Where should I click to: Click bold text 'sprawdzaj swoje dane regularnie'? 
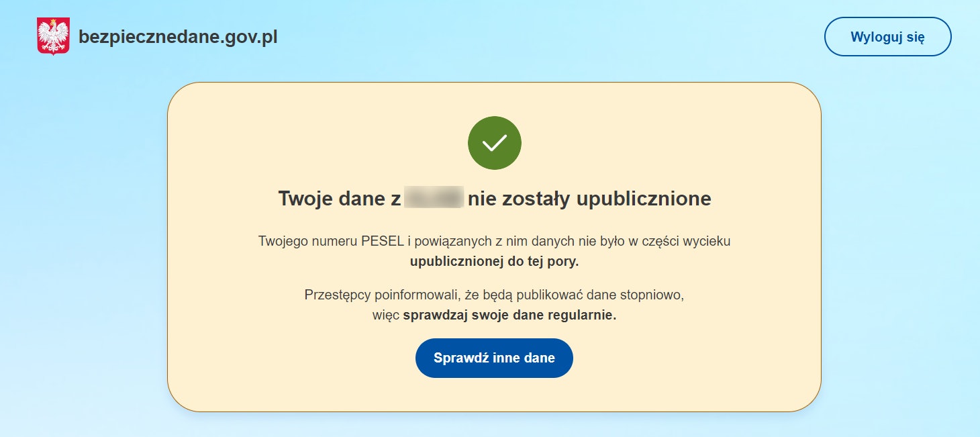pos(509,315)
